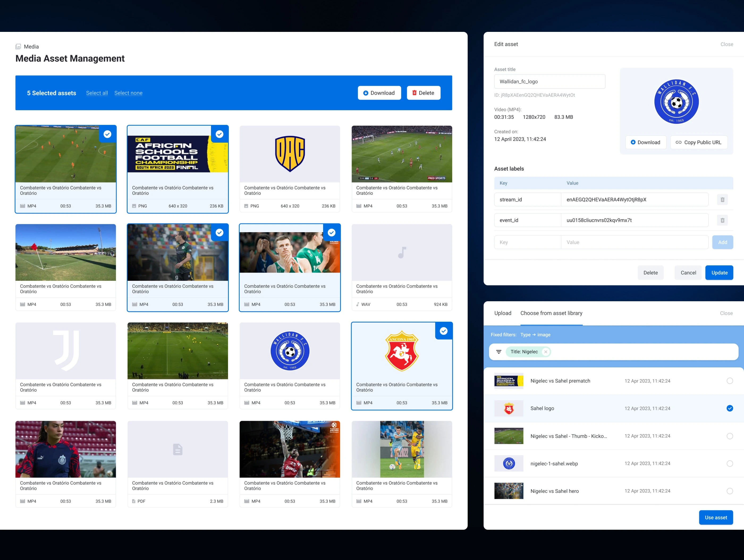Open Choose from asset library tab
Image resolution: width=744 pixels, height=560 pixels.
551,313
